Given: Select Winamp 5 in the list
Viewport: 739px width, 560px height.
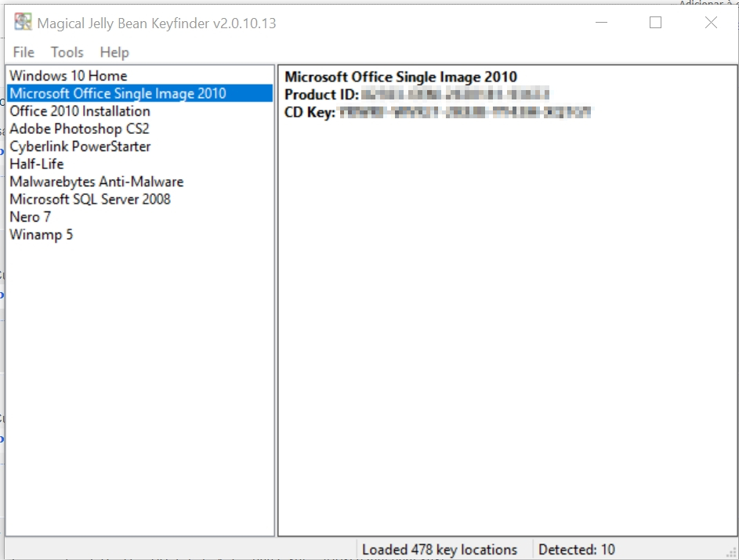Looking at the screenshot, I should tap(139, 234).
